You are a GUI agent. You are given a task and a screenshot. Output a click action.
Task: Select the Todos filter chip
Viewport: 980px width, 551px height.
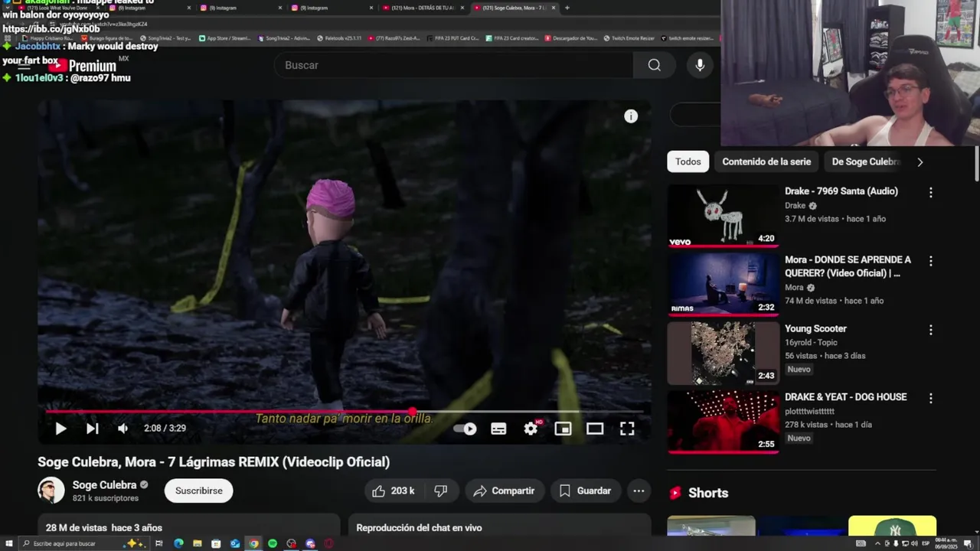[688, 161]
